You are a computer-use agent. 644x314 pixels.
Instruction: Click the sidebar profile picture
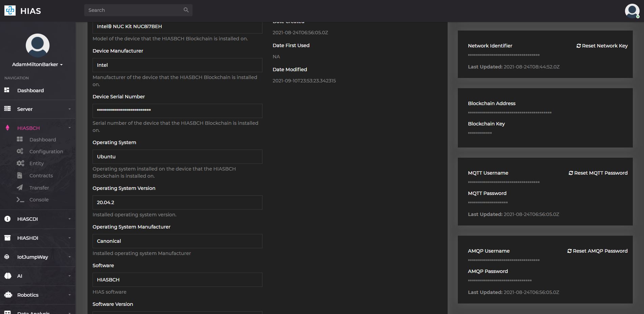[38, 45]
